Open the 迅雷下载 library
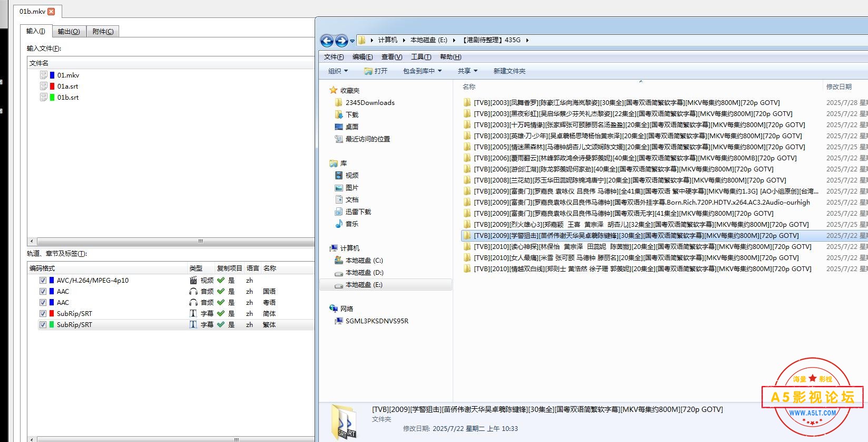The image size is (868, 442). tap(358, 212)
